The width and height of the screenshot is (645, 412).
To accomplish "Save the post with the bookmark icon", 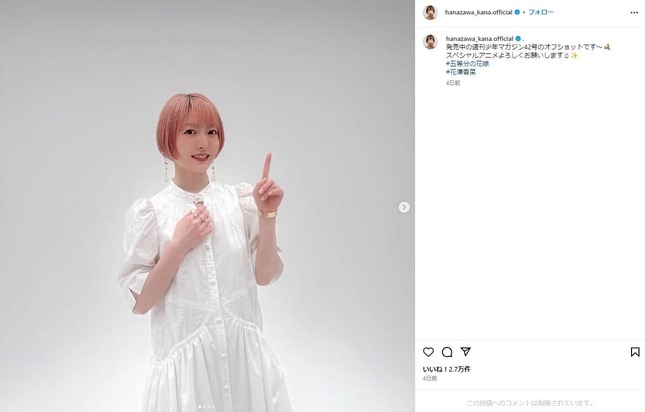I will [635, 352].
